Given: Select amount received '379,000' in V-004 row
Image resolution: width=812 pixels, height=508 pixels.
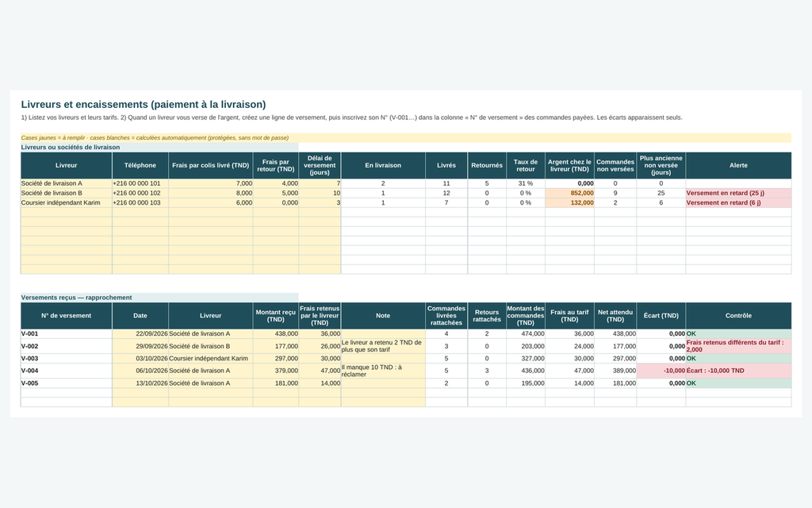Looking at the screenshot, I should (276, 371).
